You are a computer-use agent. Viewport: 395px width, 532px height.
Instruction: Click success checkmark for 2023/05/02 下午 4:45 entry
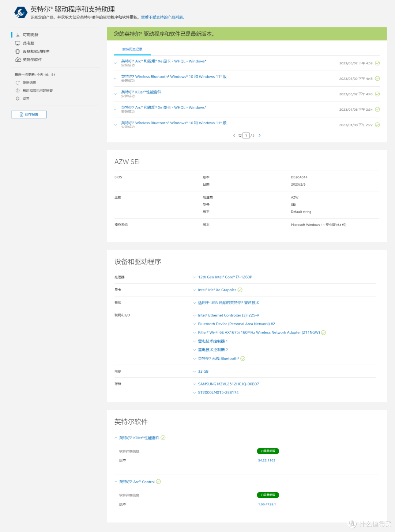point(377,79)
